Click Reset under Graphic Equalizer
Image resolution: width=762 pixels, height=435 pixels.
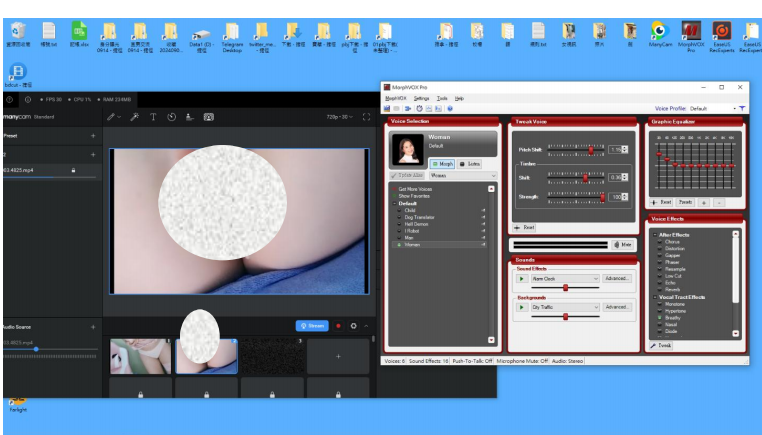tap(661, 202)
